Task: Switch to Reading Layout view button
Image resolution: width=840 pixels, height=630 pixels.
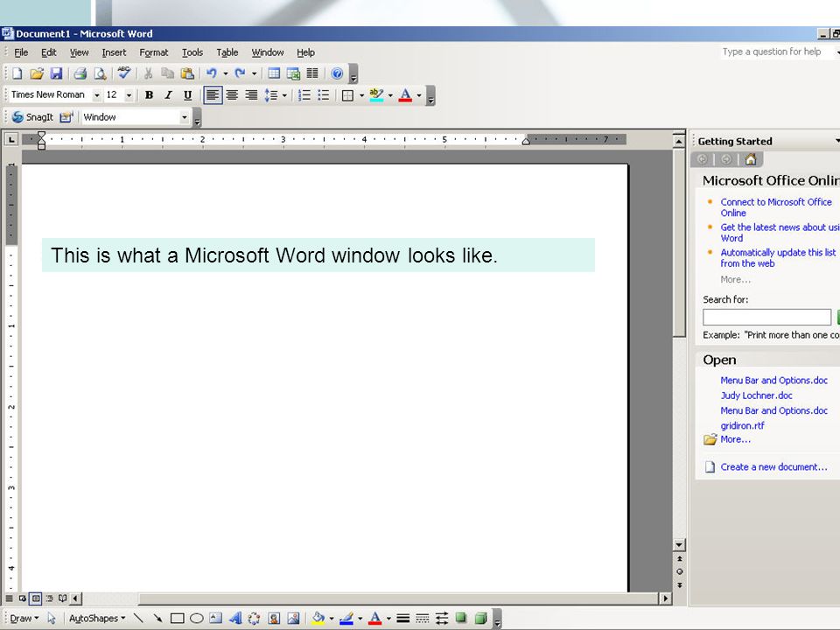Action: click(63, 598)
